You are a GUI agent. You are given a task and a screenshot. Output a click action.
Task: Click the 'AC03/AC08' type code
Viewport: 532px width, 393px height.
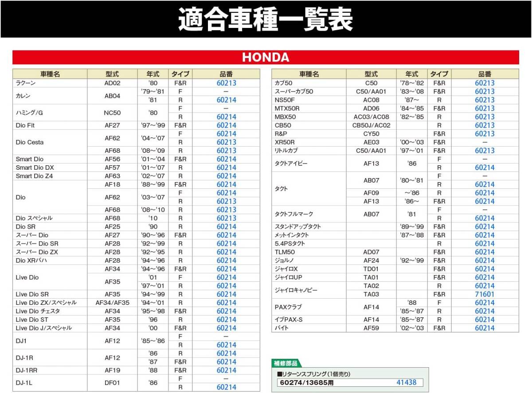tap(372, 117)
